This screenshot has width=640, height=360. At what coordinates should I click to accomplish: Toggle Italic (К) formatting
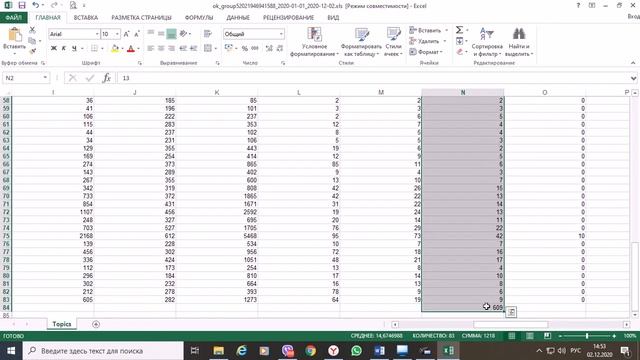coord(64,48)
